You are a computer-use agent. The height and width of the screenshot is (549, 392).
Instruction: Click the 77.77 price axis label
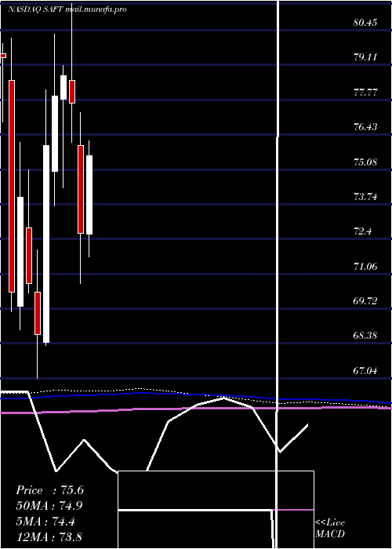(365, 93)
